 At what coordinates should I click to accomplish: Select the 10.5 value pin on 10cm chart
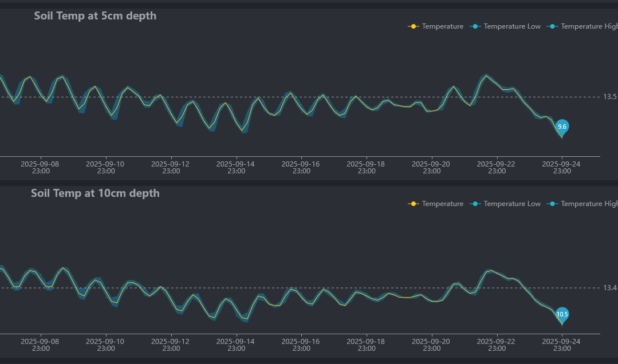[562, 314]
